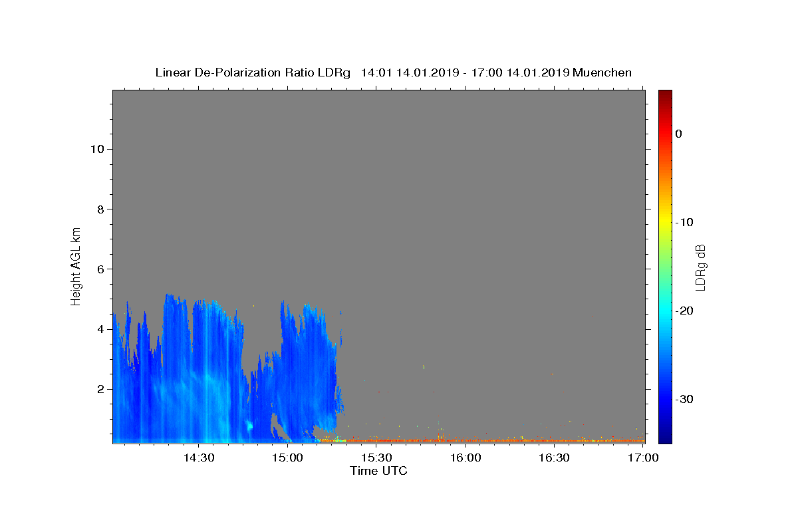Image resolution: width=798 pixels, height=532 pixels.
Task: Click the 15:00 time tick label
Action: pos(287,458)
